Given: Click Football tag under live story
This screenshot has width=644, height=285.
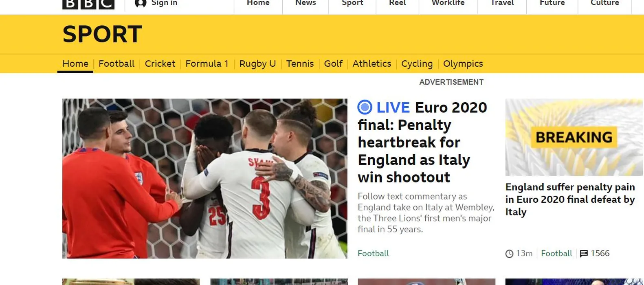Looking at the screenshot, I should coord(373,253).
